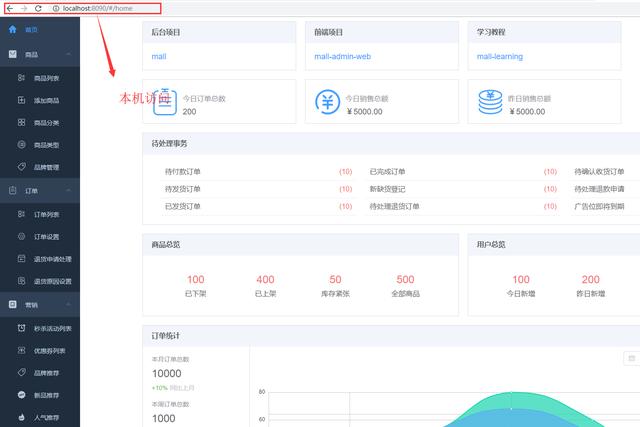Click the 订单设置 gear icon
640x427 pixels.
(22, 236)
